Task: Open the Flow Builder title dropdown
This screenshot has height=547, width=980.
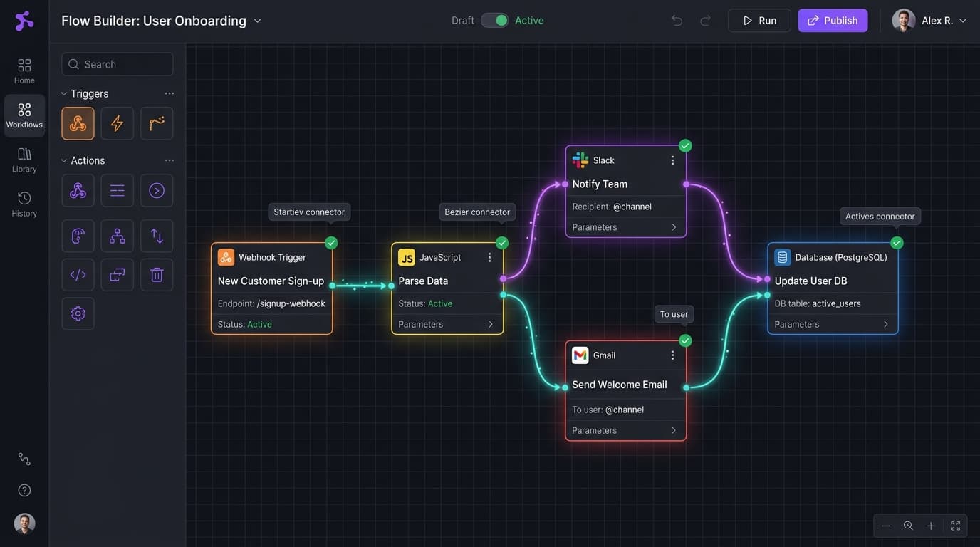Action: [x=258, y=21]
